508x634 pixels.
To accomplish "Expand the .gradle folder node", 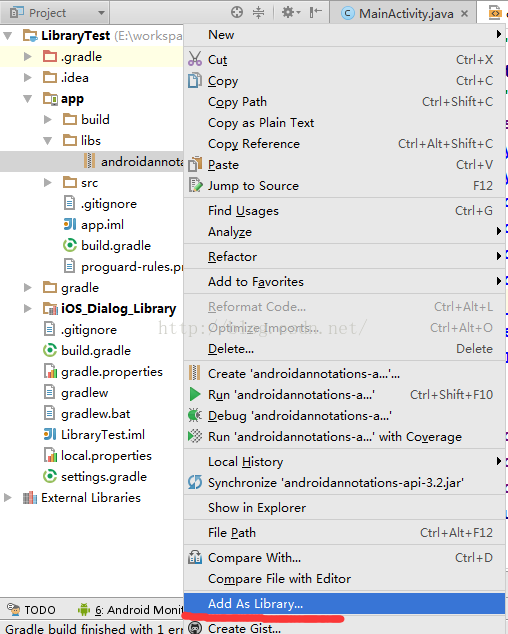I will pos(28,56).
